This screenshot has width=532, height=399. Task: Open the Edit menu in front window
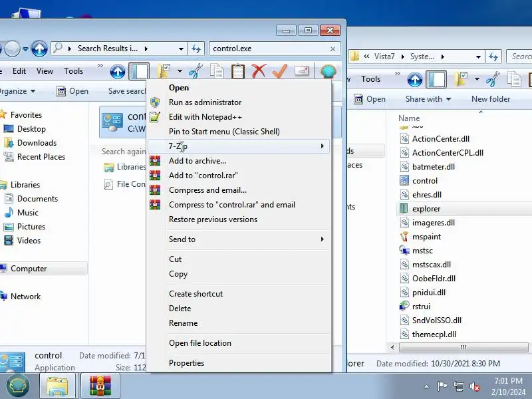pyautogui.click(x=19, y=71)
